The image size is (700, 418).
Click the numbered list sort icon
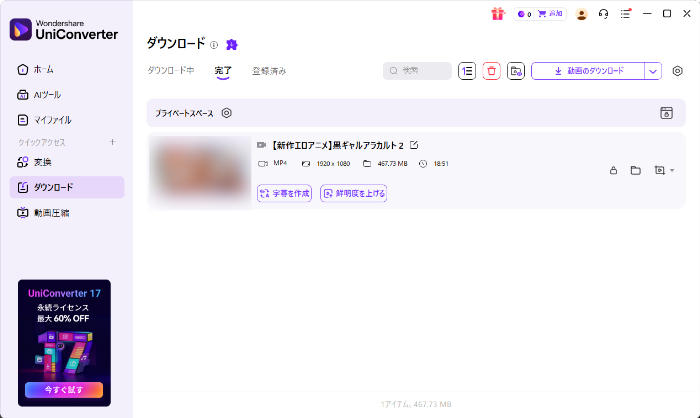(x=467, y=71)
